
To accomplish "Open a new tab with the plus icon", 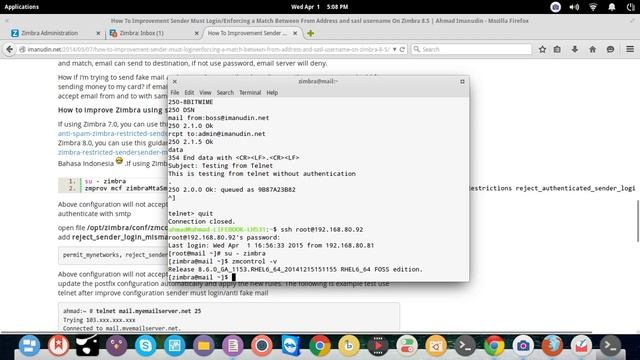I will (x=310, y=33).
